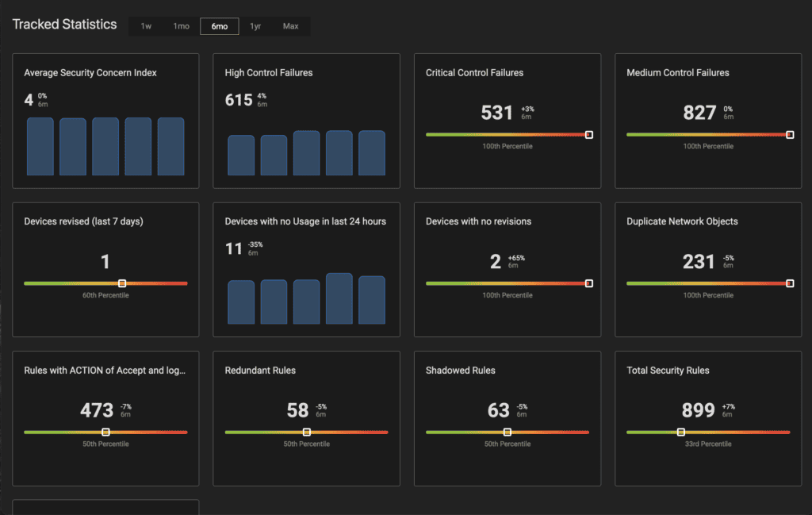This screenshot has height=515, width=812.
Task: Click the Shadowed Rules percentile slider
Action: point(507,432)
